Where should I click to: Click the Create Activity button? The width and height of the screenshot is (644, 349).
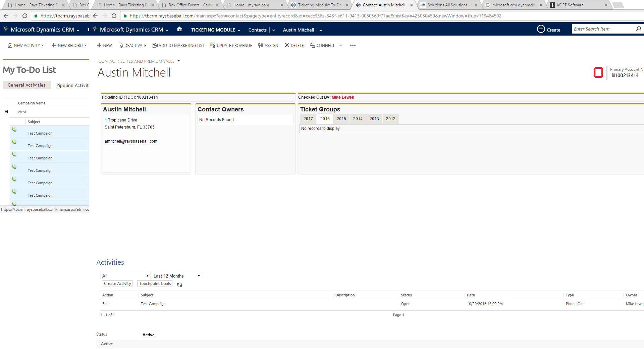(117, 284)
